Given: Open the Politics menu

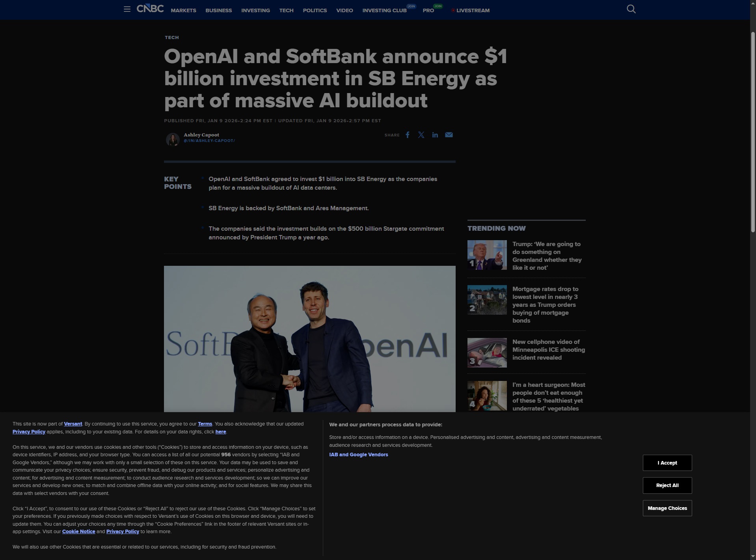Looking at the screenshot, I should [315, 11].
